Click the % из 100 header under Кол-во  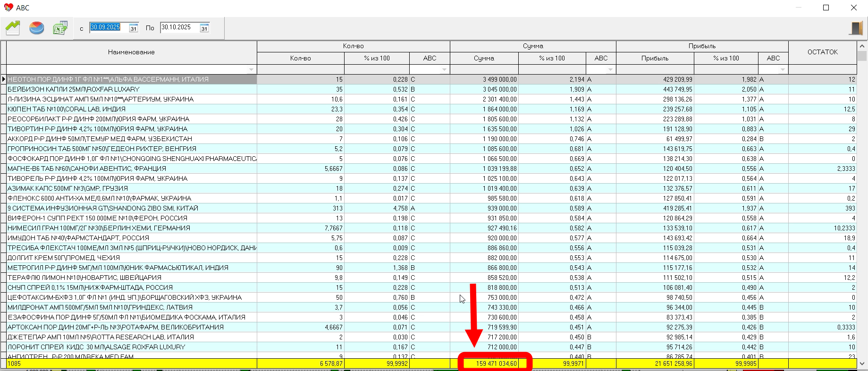coord(377,59)
